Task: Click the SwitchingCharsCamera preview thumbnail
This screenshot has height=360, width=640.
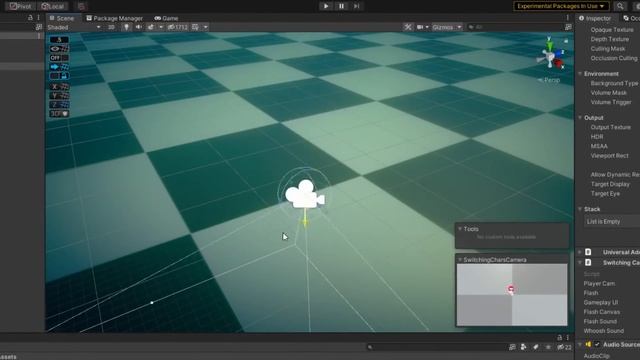Action: click(x=512, y=294)
